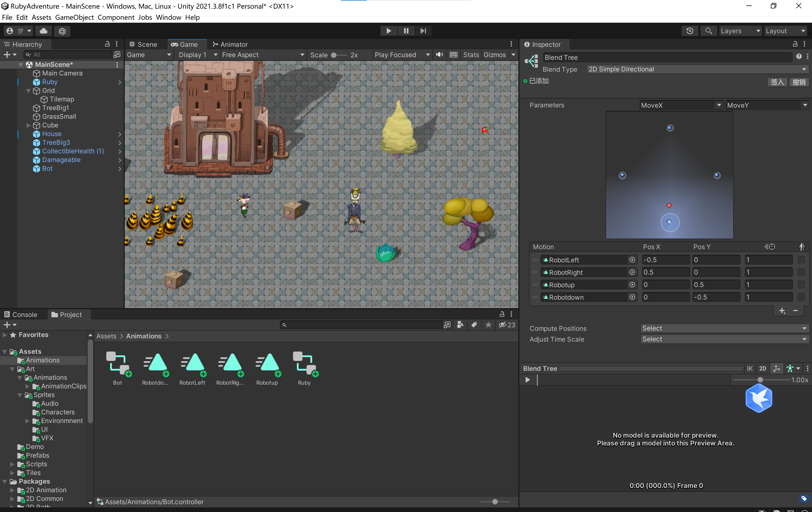Open the avatar preview options icon
The width and height of the screenshot is (812, 512).
(793, 368)
